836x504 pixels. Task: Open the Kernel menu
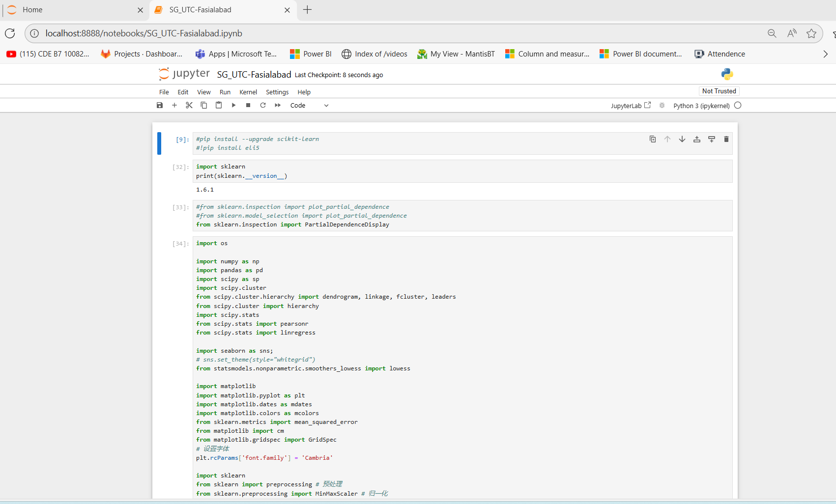click(248, 92)
